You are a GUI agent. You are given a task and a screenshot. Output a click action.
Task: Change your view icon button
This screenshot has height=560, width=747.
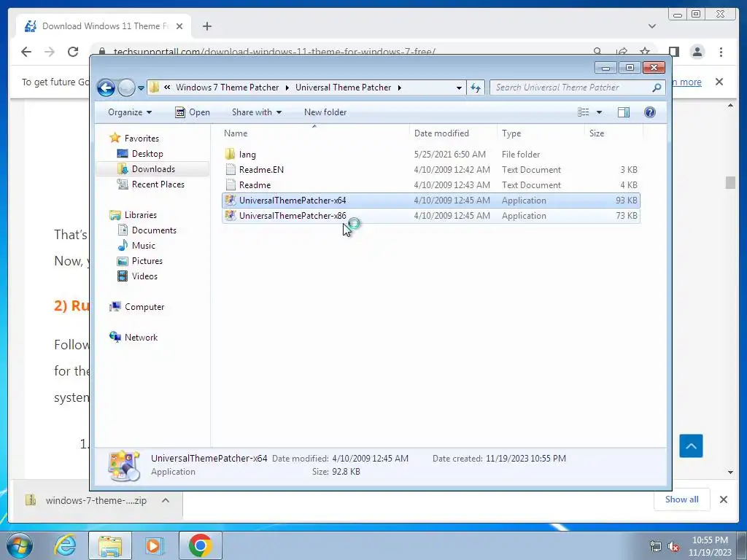click(583, 112)
